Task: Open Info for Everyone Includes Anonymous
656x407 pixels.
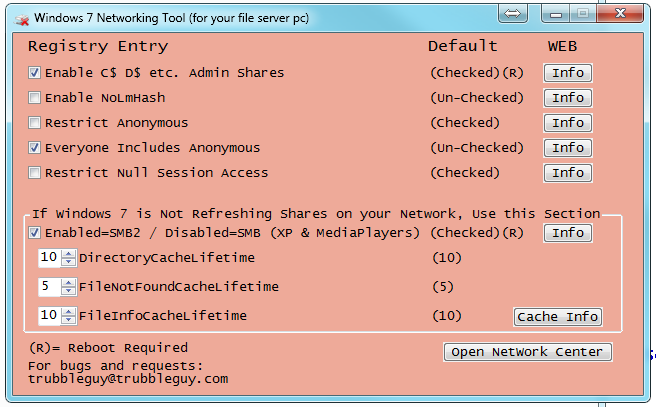Action: coord(568,148)
